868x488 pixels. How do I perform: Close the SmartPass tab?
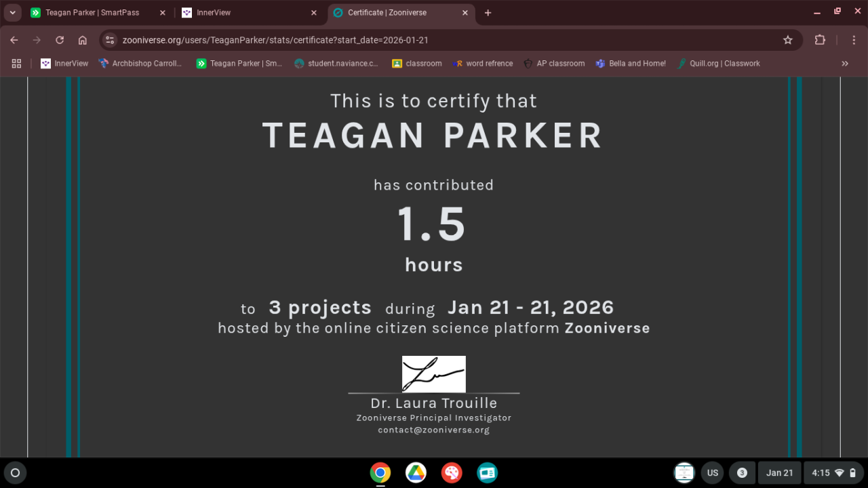point(162,13)
